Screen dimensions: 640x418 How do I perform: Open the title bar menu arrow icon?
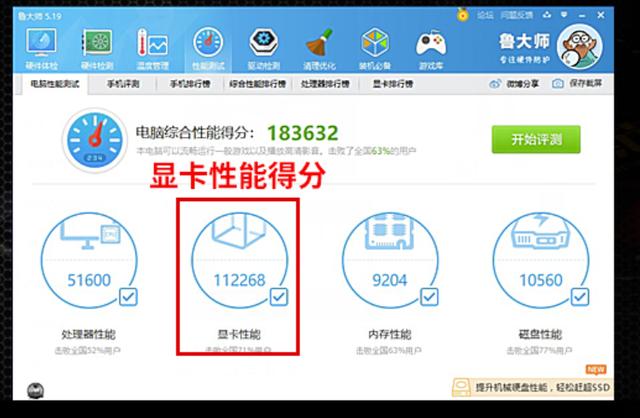(564, 15)
